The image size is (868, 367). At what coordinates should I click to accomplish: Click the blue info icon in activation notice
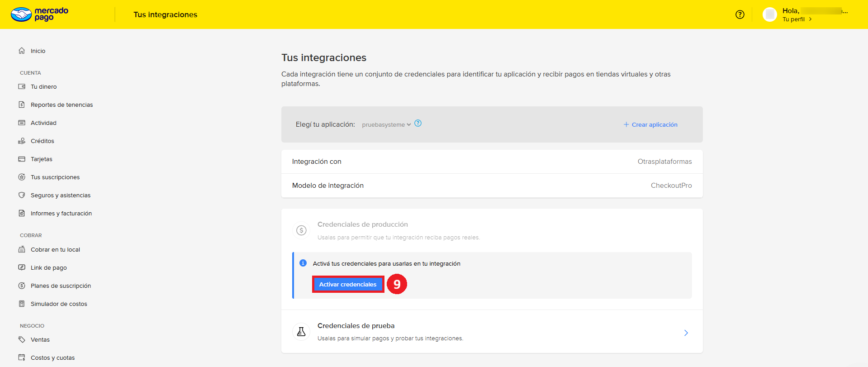click(303, 263)
